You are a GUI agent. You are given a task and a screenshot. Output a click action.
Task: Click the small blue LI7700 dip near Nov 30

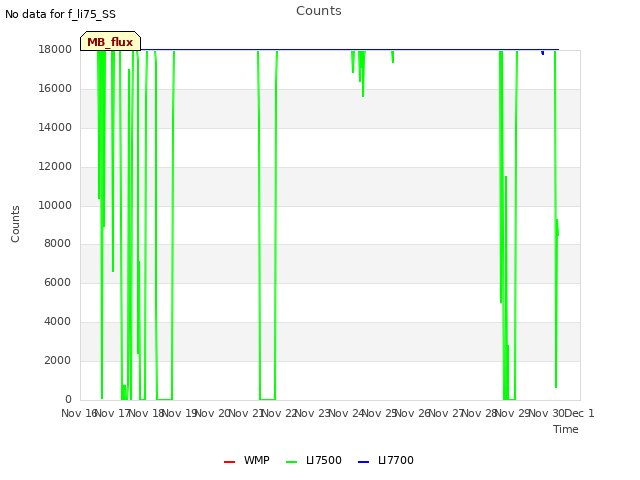[x=542, y=52]
